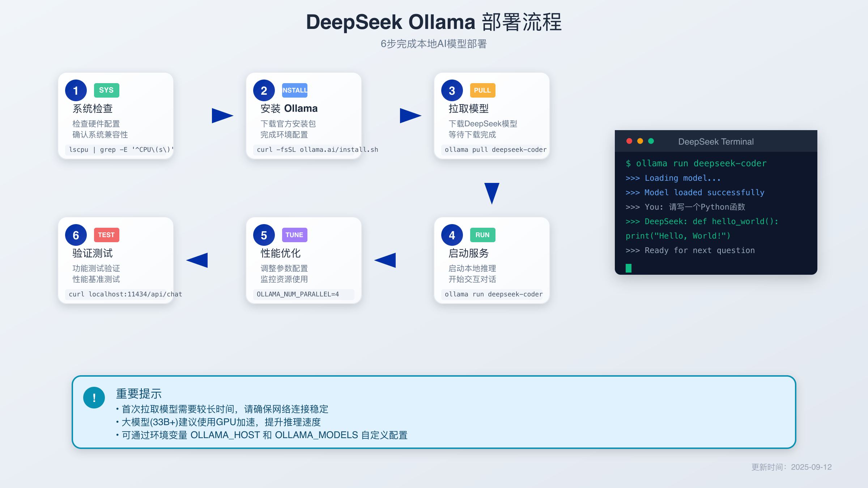Click the subtitle 6步完成本地AI模型部署
This screenshot has width=868, height=488.
pyautogui.click(x=434, y=44)
